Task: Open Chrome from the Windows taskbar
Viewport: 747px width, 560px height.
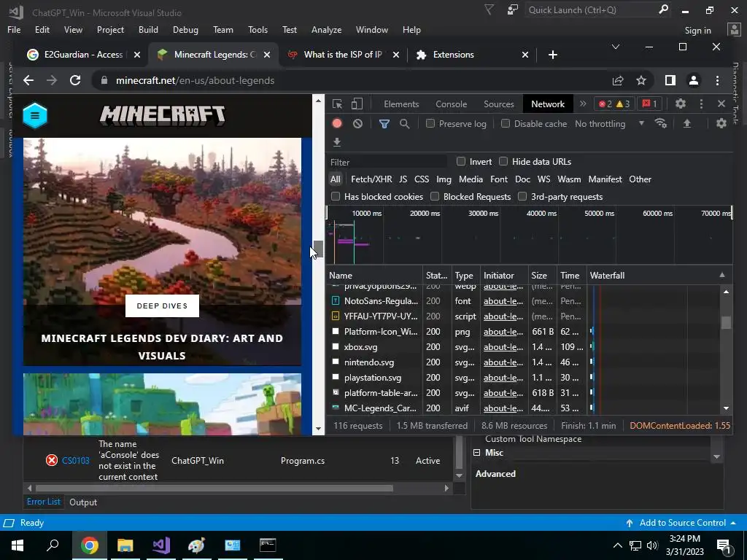Action: [x=89, y=545]
